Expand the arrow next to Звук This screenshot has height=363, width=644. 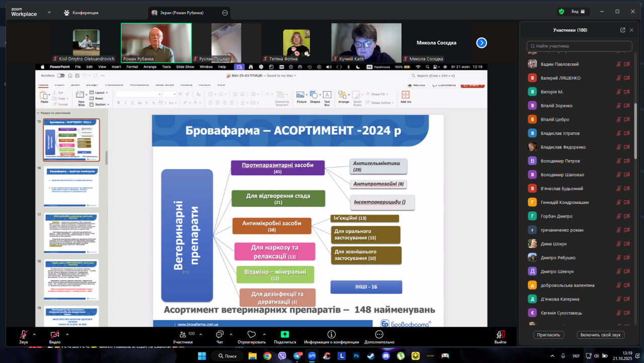[34, 334]
